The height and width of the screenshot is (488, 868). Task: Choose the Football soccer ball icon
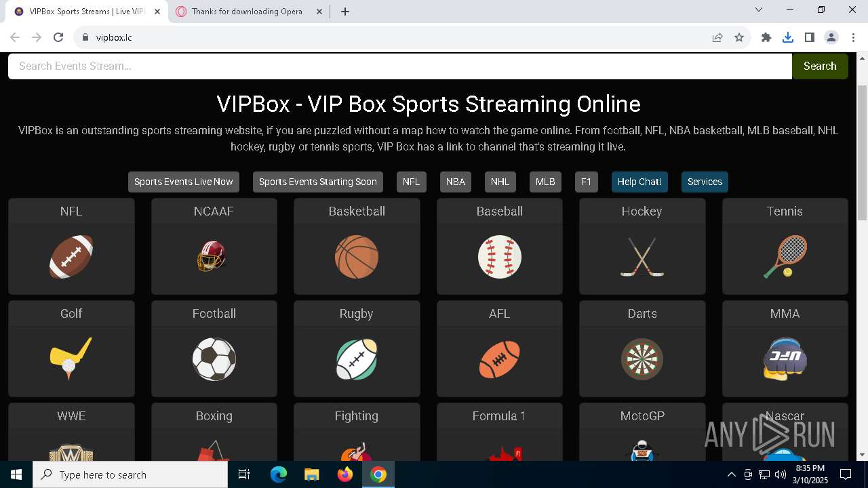point(214,359)
